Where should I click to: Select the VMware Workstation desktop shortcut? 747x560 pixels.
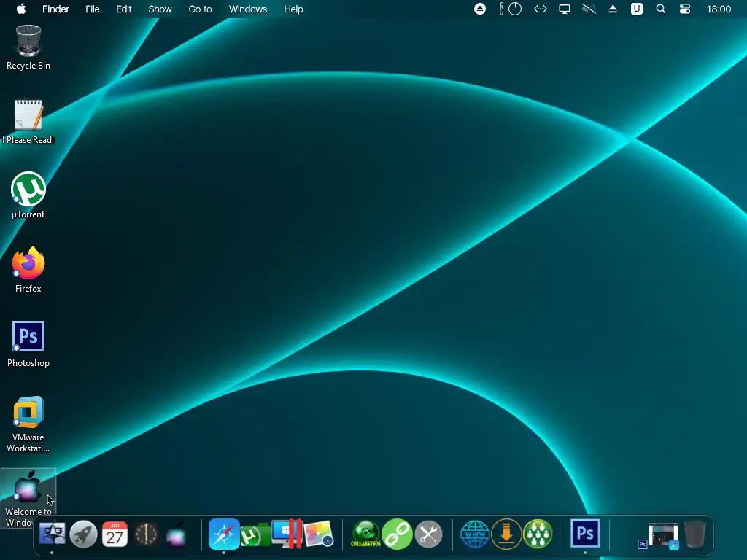[x=28, y=424]
